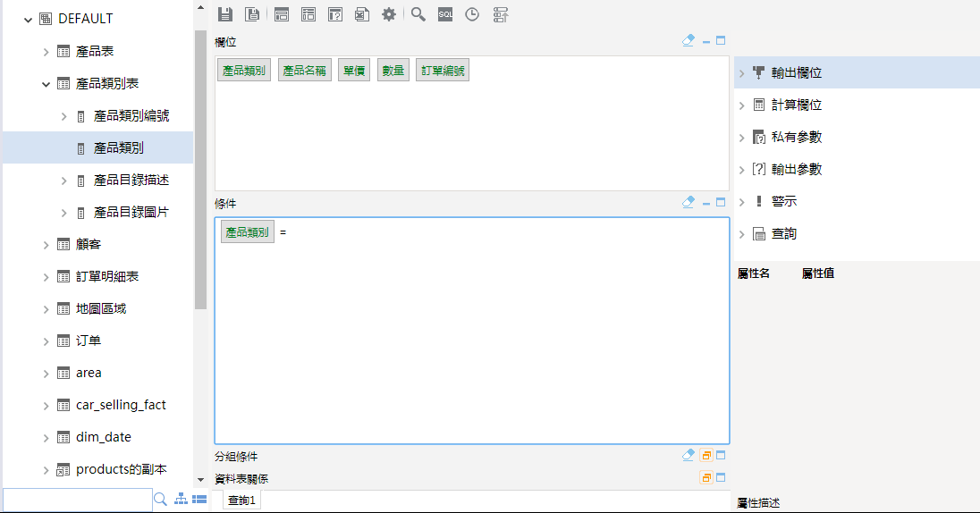Click the magnifier preview icon in the toolbar
The height and width of the screenshot is (513, 980).
click(418, 13)
